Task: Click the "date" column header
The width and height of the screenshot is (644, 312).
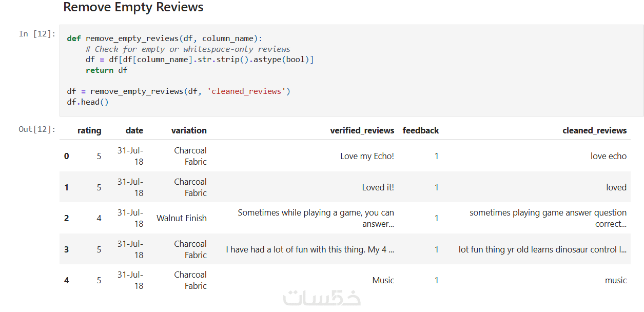Action: (134, 130)
